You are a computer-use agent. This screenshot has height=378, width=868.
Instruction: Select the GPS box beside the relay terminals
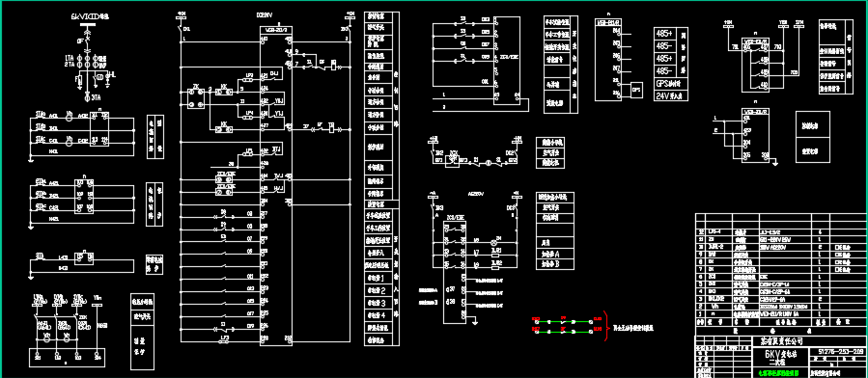[x=636, y=89]
